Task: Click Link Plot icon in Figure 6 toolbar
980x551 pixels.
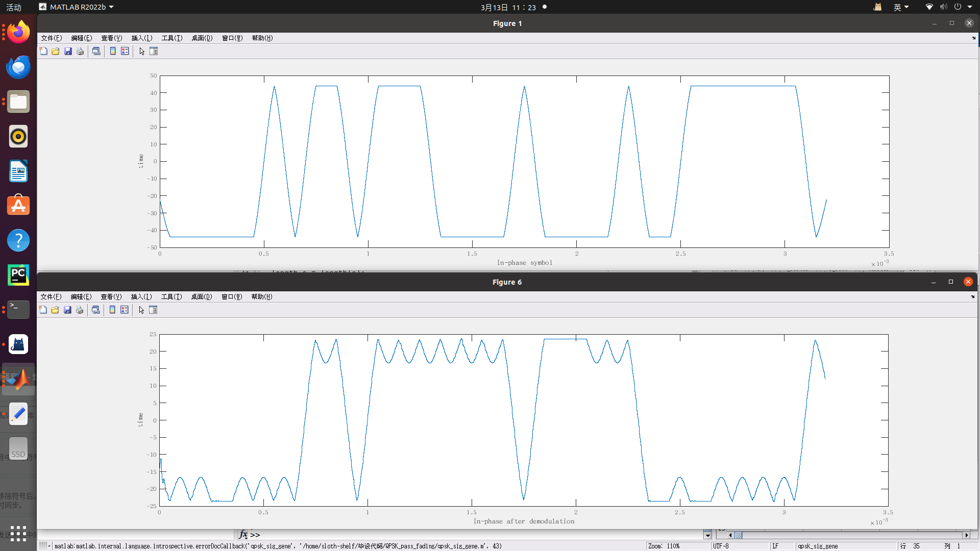Action: tap(95, 310)
